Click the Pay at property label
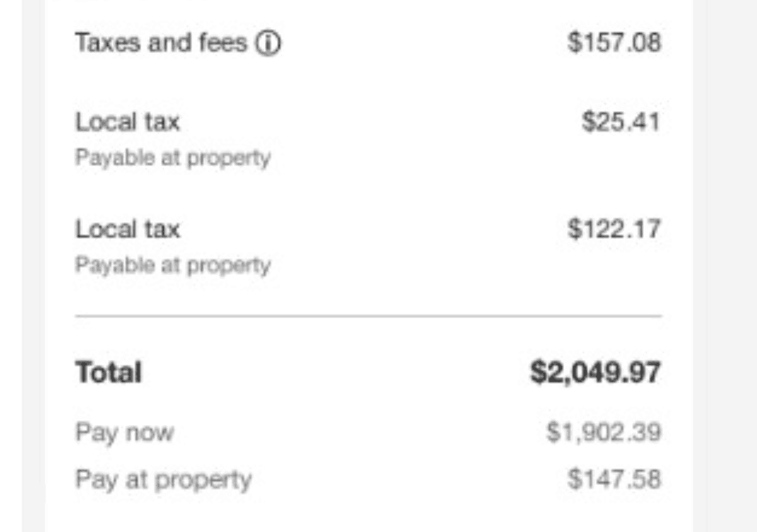 [x=163, y=479]
